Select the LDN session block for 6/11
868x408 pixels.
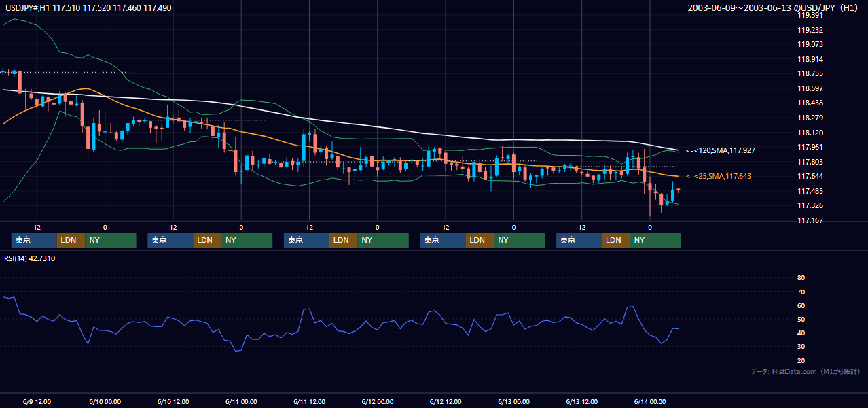[343, 240]
